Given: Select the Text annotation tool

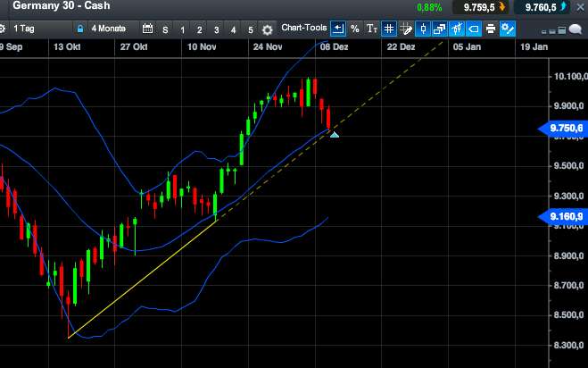Looking at the screenshot, I should 371,29.
